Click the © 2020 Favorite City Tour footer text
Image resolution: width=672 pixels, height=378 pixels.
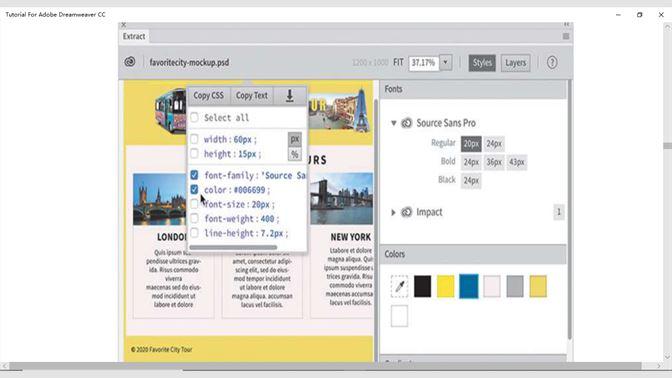click(162, 350)
